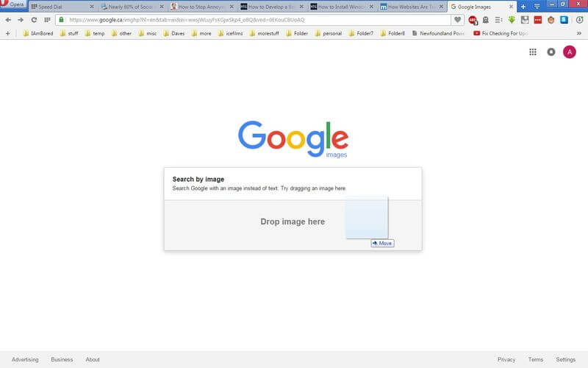Click the address bar URL field
The width and height of the screenshot is (588, 368).
pos(259,20)
